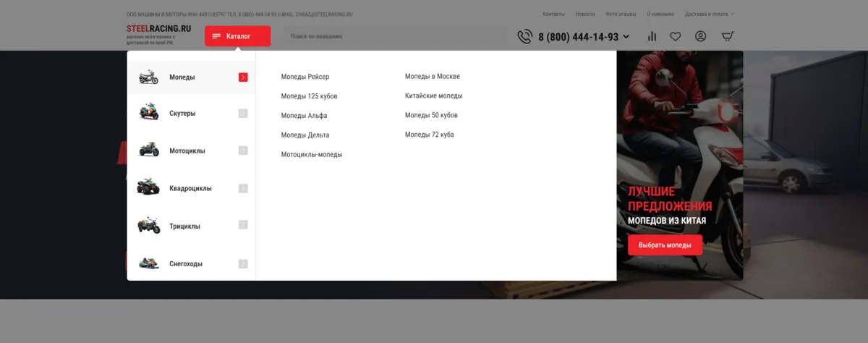Expand the Трициклы submenu arrow

(x=243, y=225)
